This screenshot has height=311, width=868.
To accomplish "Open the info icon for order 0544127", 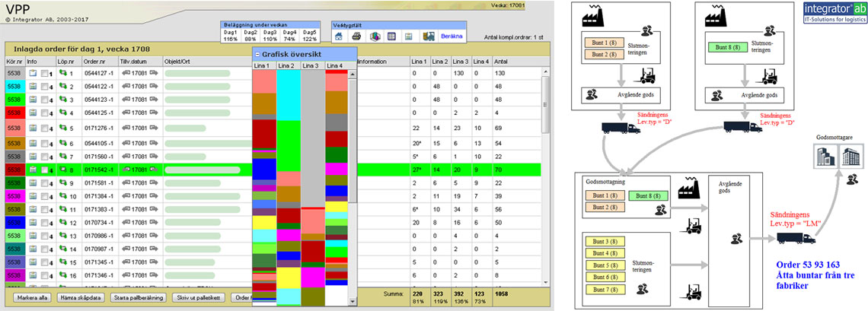I will point(33,73).
